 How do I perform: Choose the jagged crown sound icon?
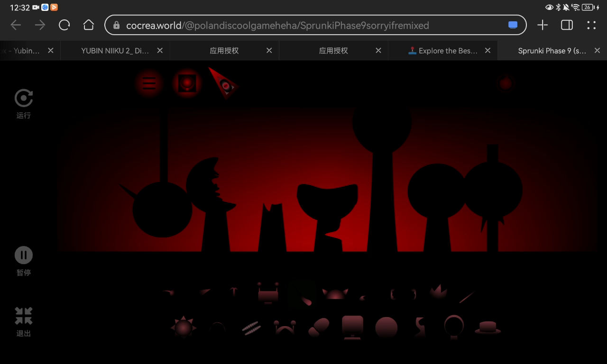438,291
